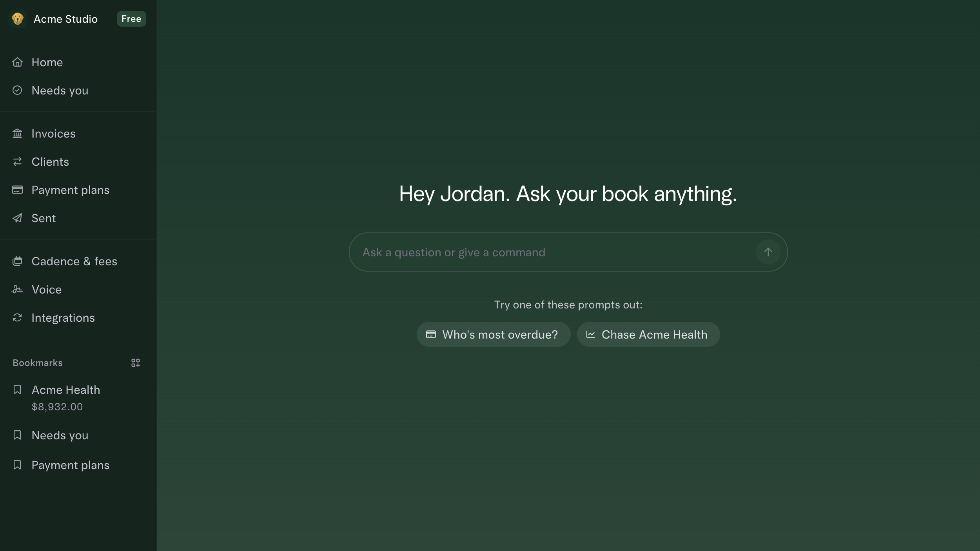The height and width of the screenshot is (551, 980).
Task: Click the Voice signature icon
Action: (17, 290)
